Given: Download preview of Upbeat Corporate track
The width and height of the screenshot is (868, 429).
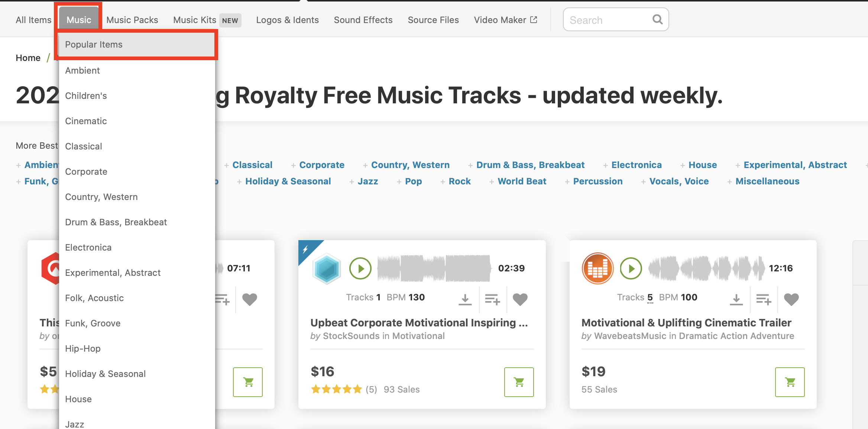Looking at the screenshot, I should click(x=465, y=299).
